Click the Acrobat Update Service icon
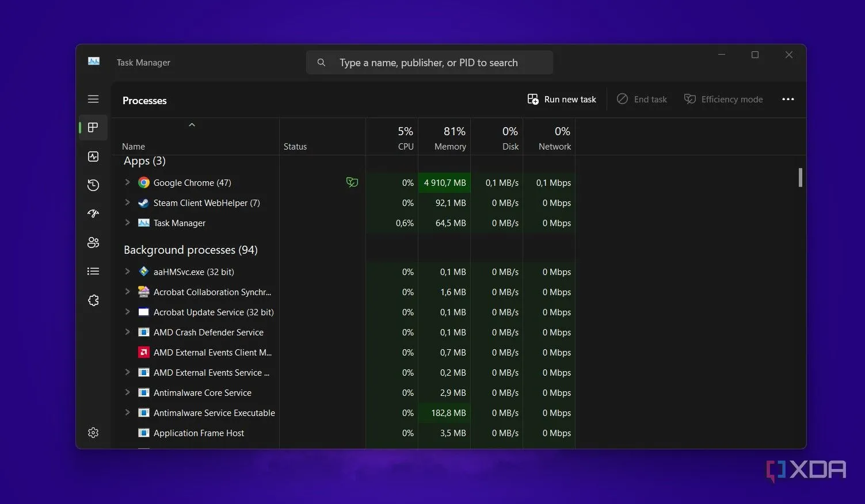The height and width of the screenshot is (504, 865). click(x=144, y=312)
